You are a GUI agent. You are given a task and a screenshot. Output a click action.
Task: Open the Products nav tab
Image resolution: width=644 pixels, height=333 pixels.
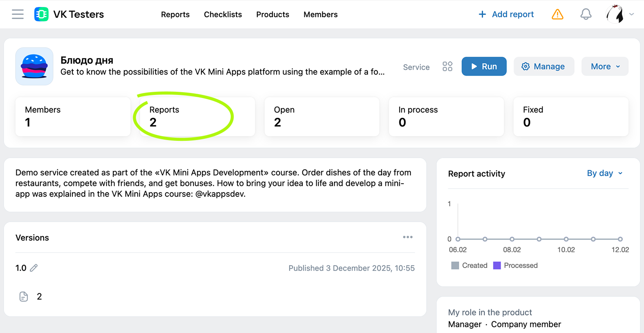click(x=273, y=15)
